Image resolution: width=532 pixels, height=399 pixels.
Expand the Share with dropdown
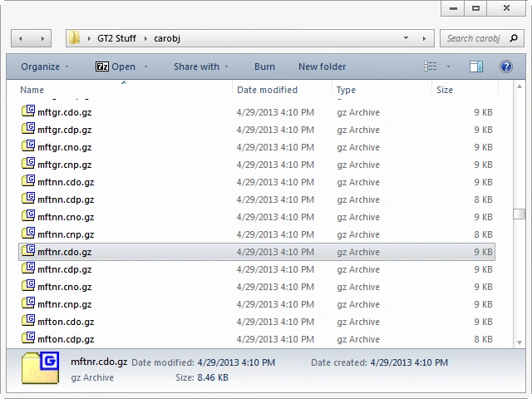coord(226,66)
